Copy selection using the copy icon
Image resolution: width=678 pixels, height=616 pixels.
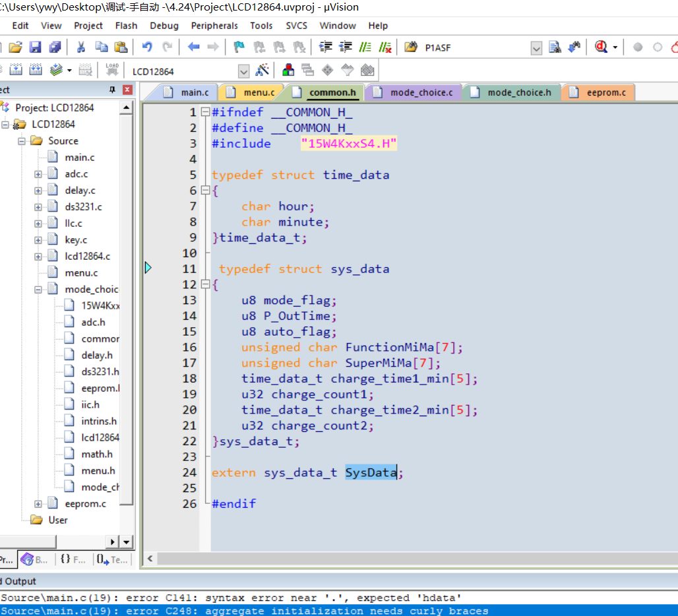(x=101, y=47)
